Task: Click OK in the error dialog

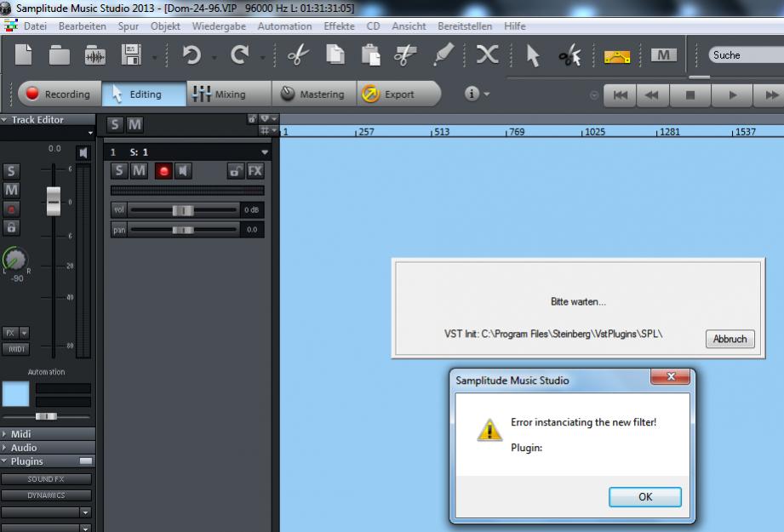Action: 645,497
